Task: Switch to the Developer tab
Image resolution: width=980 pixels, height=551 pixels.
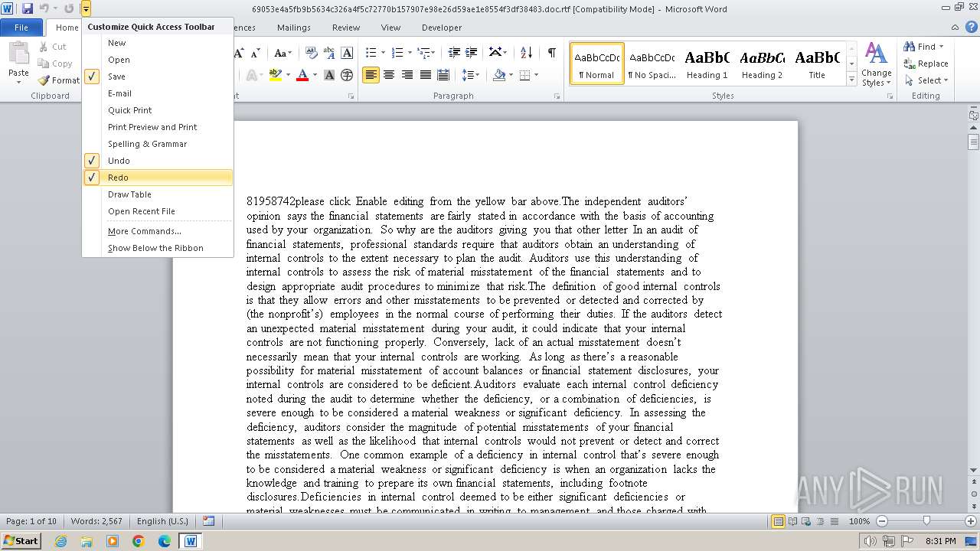Action: (x=442, y=28)
